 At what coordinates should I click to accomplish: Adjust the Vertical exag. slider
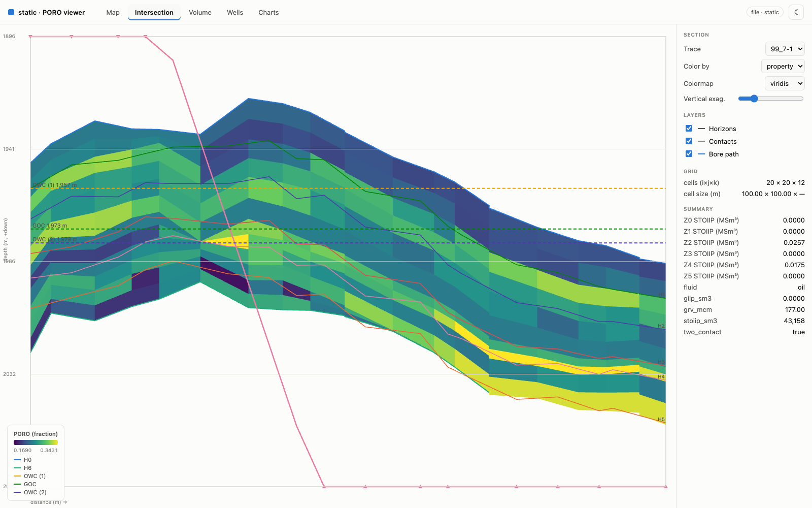[771, 99]
